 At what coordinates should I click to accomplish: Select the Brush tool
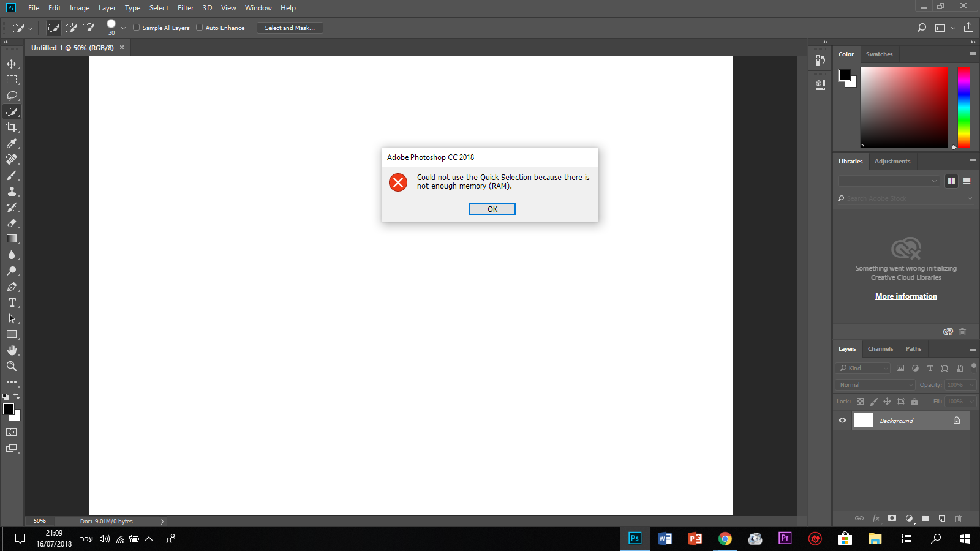pos(12,175)
